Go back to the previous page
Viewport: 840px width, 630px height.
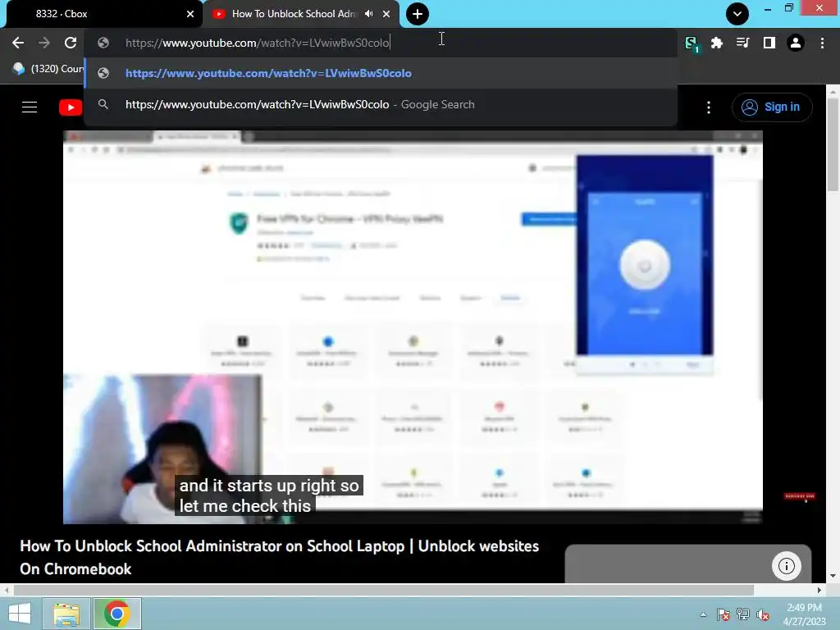(18, 43)
